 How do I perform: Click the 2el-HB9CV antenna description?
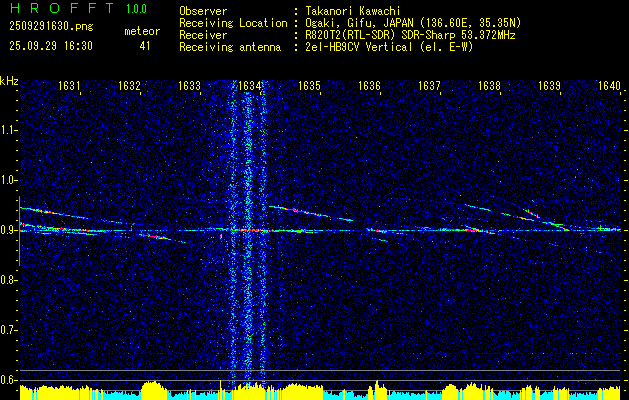click(389, 47)
